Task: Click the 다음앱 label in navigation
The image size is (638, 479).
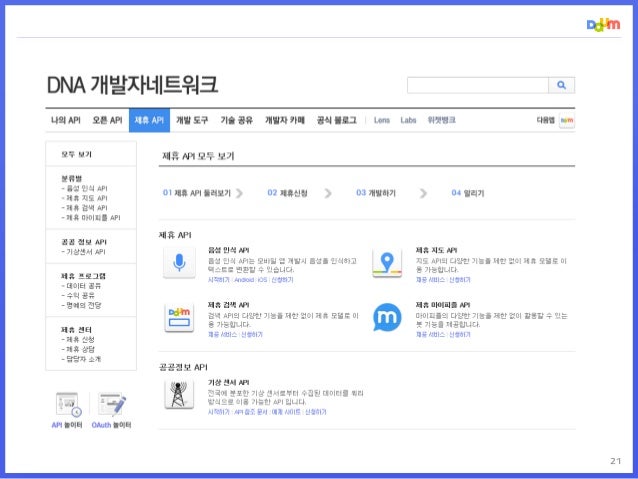Action: tap(546, 120)
